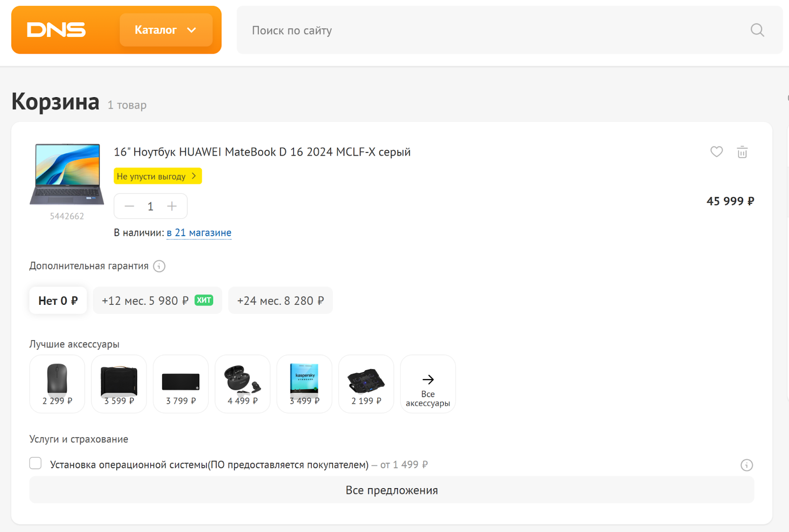
Task: Add laptop to favorites with heart icon
Action: click(x=717, y=152)
